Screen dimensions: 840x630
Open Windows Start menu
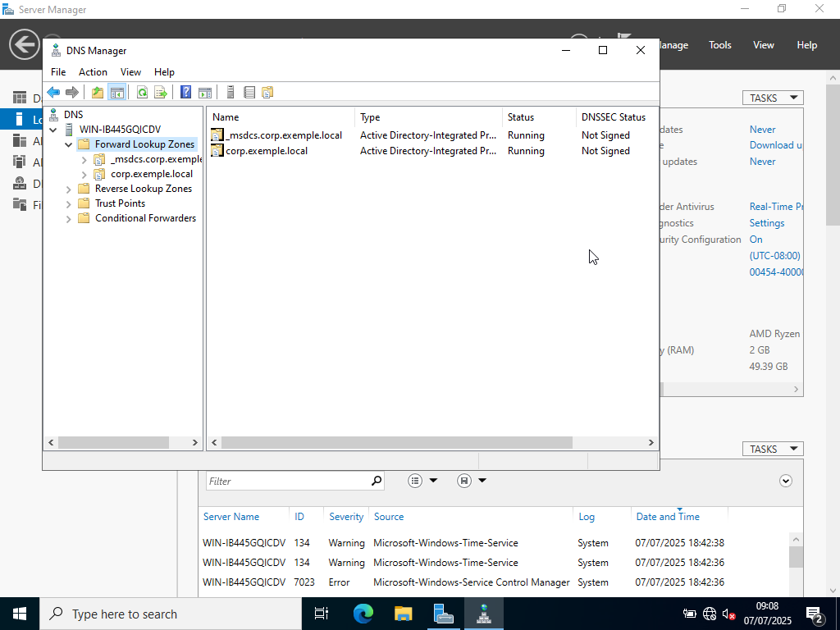tap(20, 614)
